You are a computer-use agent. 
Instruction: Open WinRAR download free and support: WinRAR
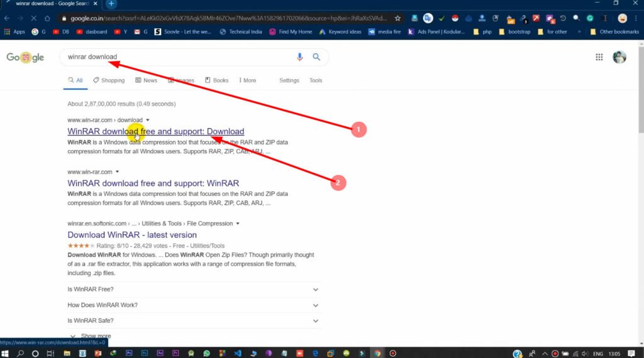coord(153,183)
